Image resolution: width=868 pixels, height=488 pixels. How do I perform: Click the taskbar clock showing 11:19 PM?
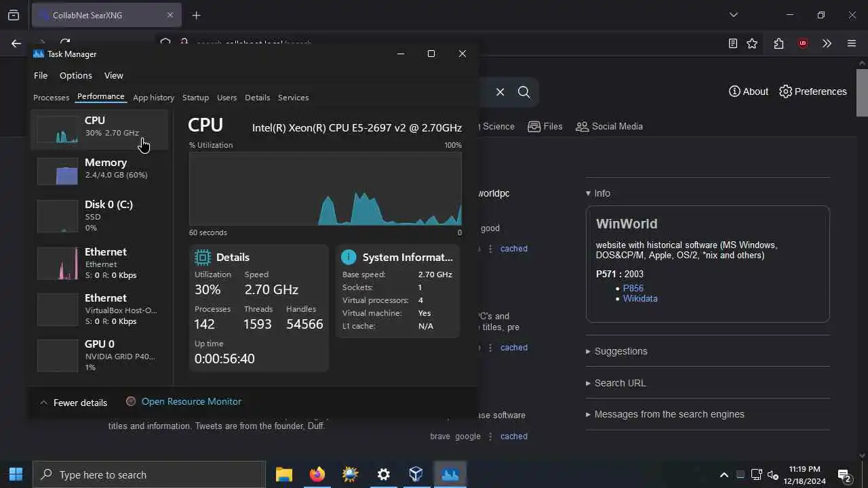(x=806, y=475)
